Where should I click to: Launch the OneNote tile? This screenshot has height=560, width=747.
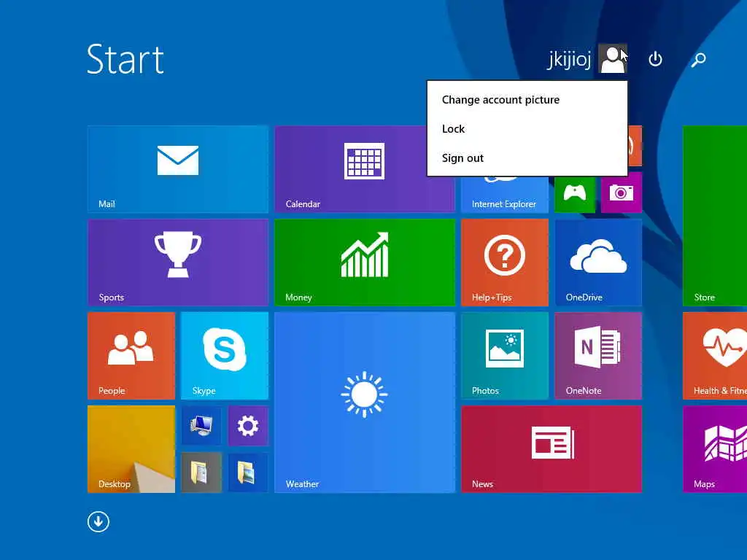(598, 356)
